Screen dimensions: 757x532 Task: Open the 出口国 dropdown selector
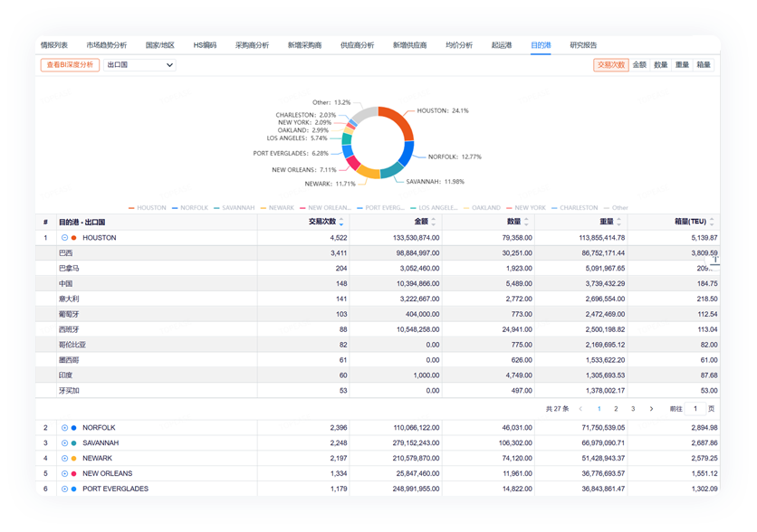pyautogui.click(x=139, y=65)
